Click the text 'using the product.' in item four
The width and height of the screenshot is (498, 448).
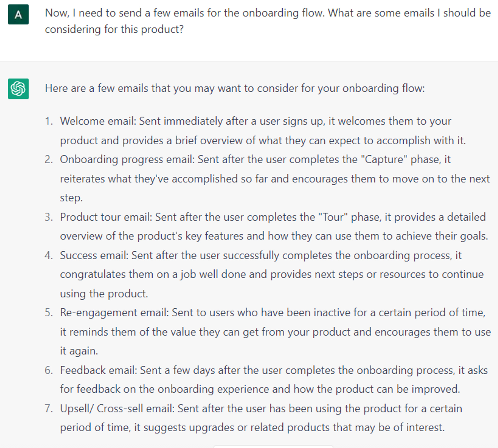[x=104, y=294]
